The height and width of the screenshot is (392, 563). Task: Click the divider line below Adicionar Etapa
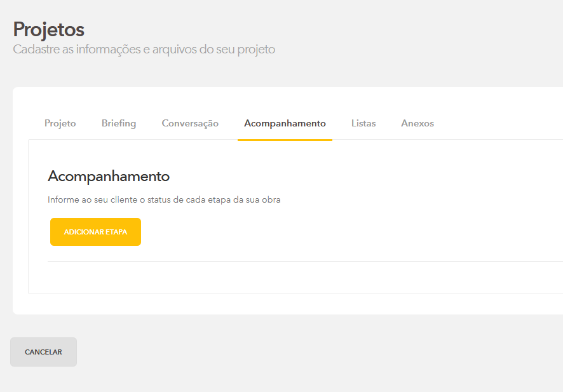coord(305,261)
